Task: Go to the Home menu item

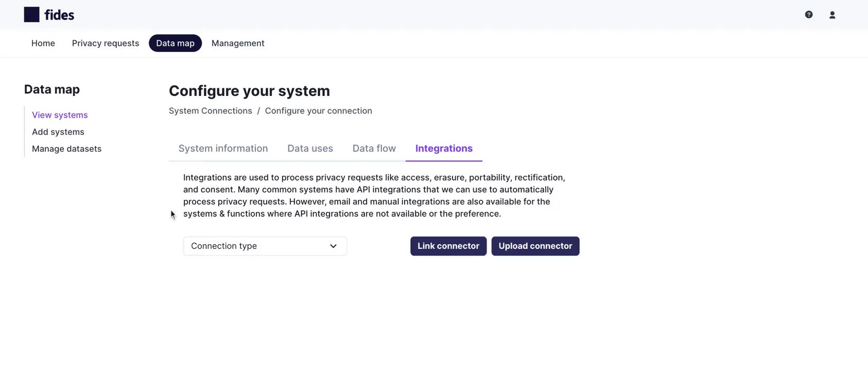Action: (x=43, y=43)
